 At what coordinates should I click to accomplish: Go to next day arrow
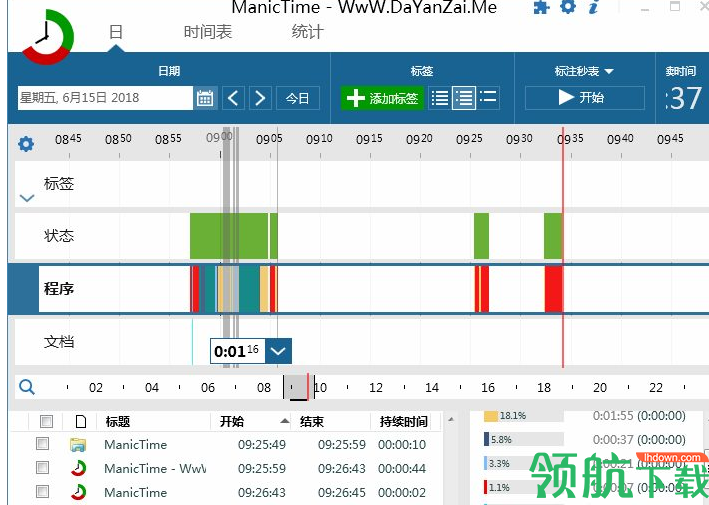(260, 98)
